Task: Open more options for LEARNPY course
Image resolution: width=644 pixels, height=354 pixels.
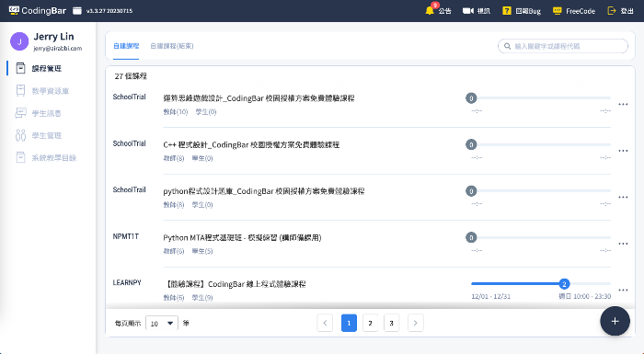Action: (x=623, y=290)
